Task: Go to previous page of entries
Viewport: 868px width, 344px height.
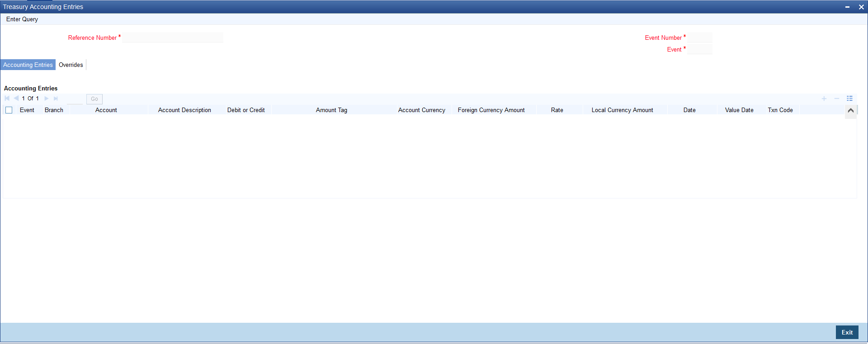Action: pyautogui.click(x=16, y=99)
